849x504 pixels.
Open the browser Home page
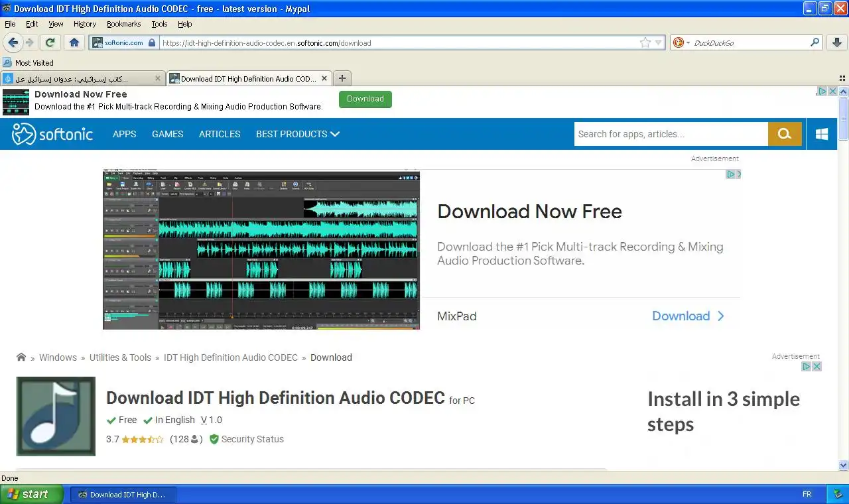click(74, 42)
